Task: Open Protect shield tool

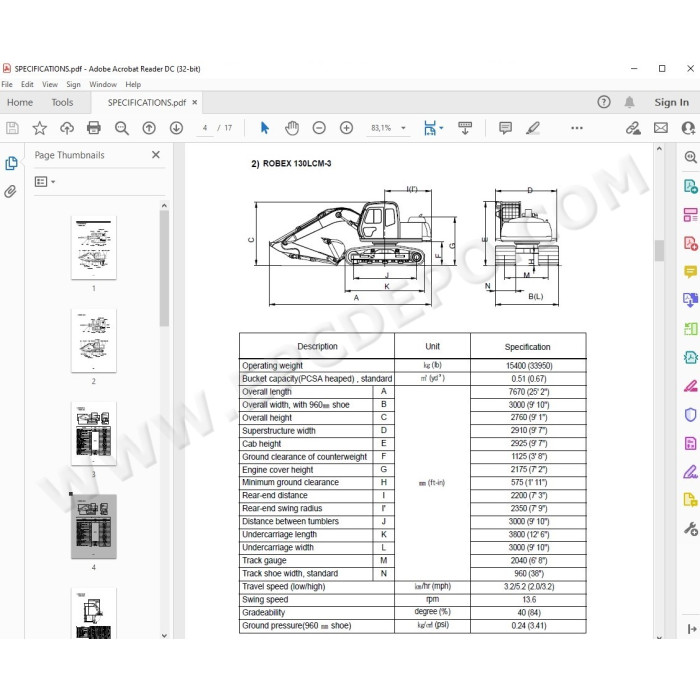Action: pos(690,415)
